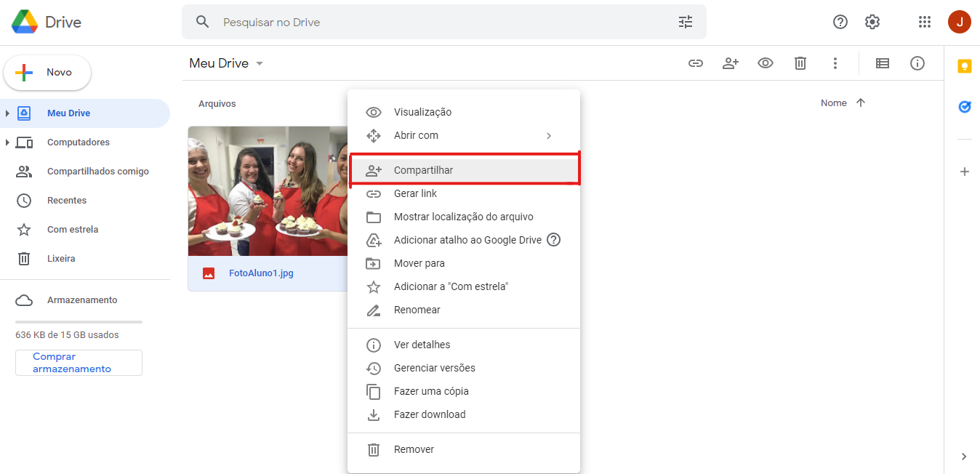Click the Nome sort label
980x474 pixels.
pyautogui.click(x=834, y=103)
